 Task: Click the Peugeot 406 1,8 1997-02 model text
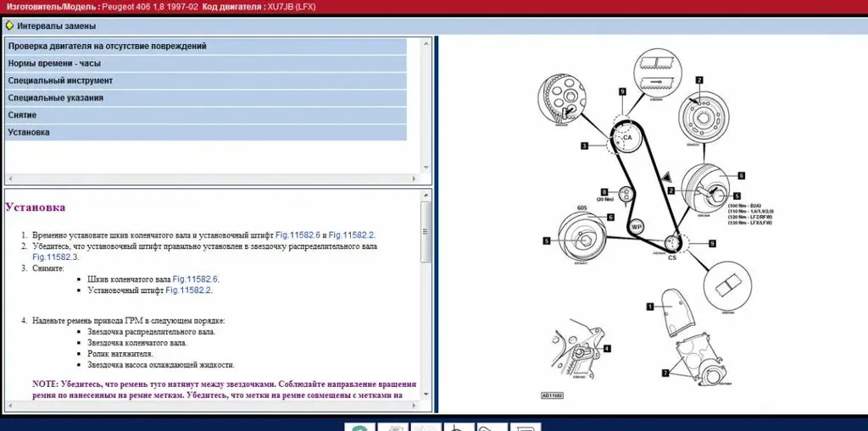point(150,7)
